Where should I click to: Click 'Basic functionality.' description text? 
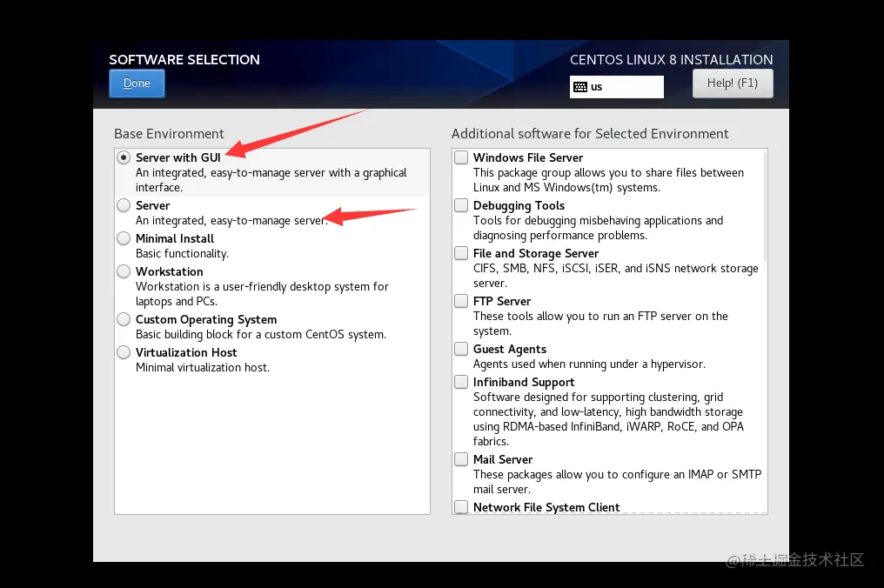(182, 254)
